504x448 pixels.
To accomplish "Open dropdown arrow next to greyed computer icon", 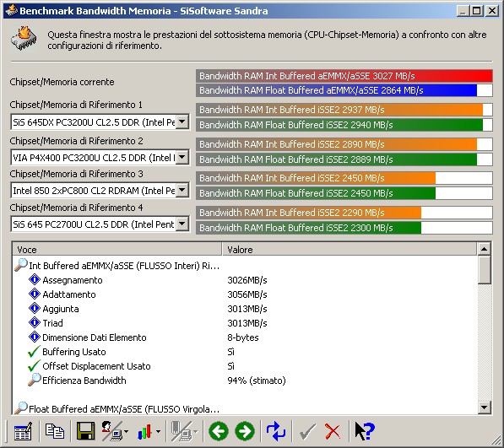I will 196,432.
